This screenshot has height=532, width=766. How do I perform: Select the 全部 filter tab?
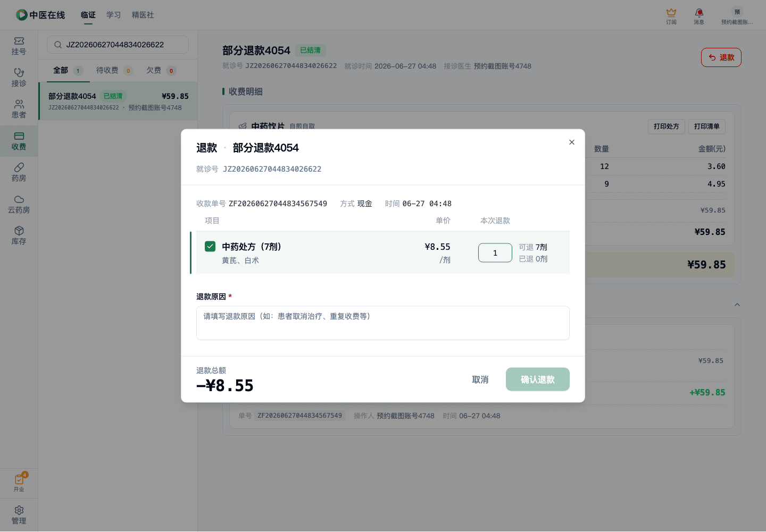[x=68, y=70]
